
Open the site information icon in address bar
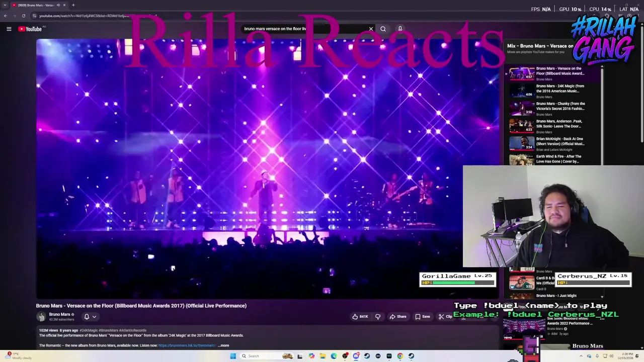(34, 16)
